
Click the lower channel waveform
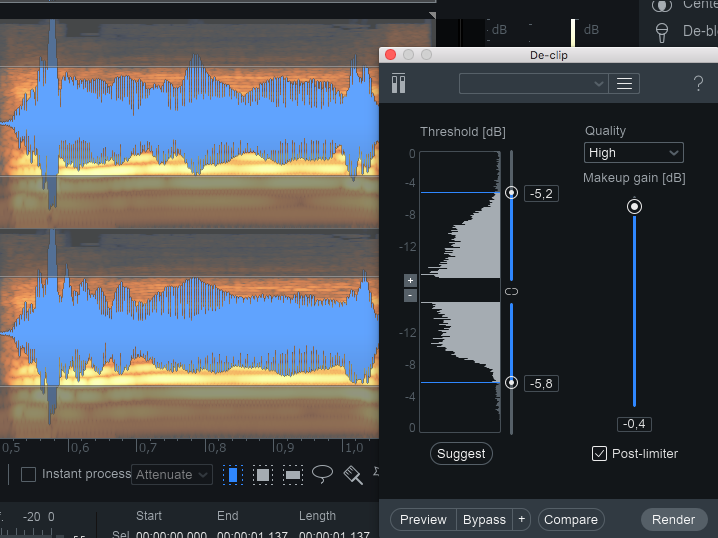tap(190, 333)
